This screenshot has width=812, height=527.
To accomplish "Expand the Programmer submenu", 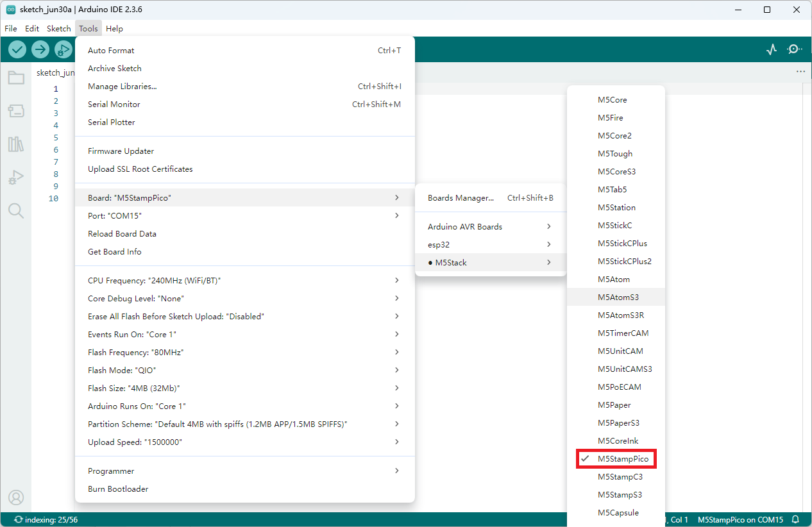I will 245,471.
